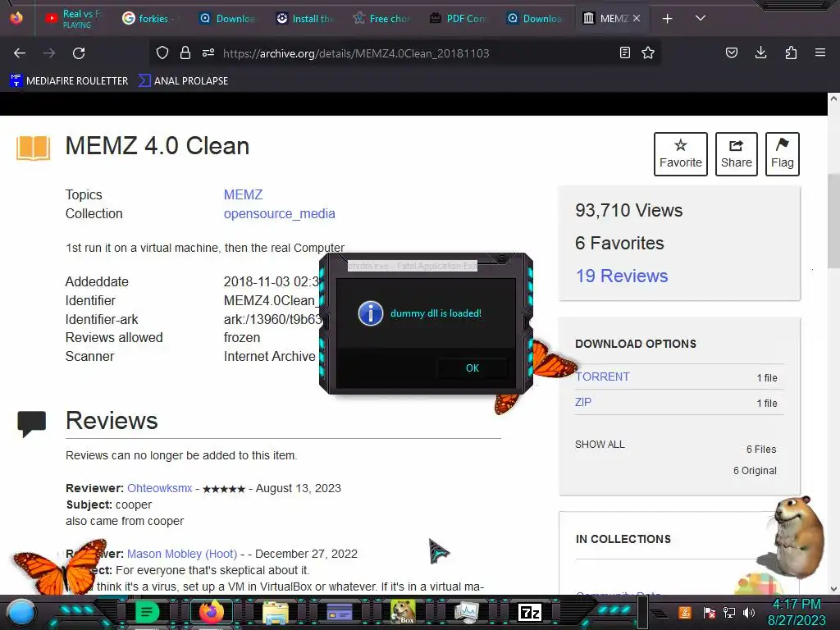Click the page vertical scrollbar
Viewport: 840px width, 630px height.
pos(833,221)
